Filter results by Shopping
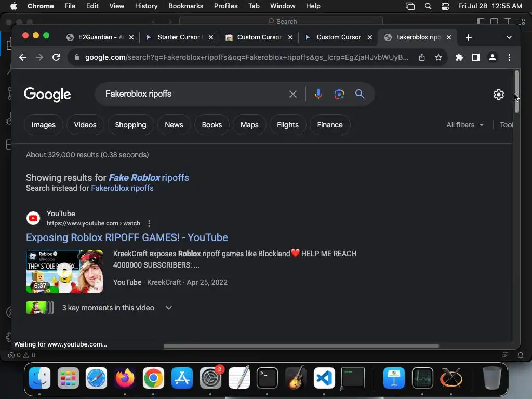 point(130,125)
